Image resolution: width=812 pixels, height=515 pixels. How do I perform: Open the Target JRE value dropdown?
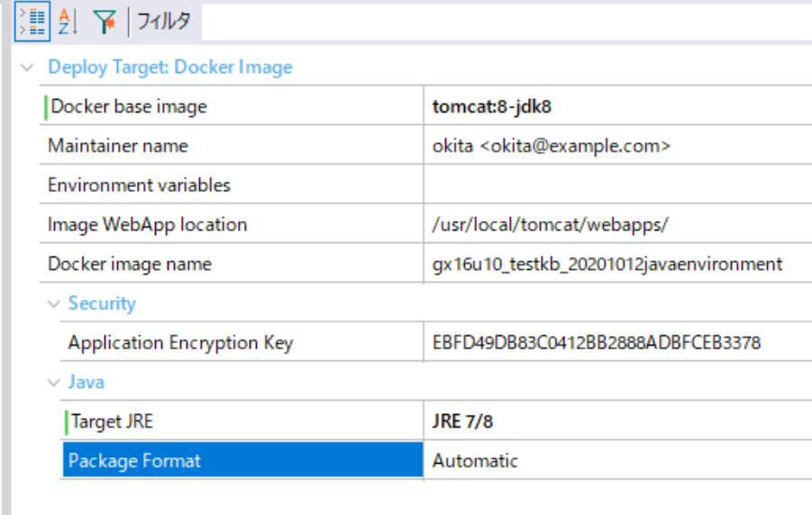coord(618,420)
